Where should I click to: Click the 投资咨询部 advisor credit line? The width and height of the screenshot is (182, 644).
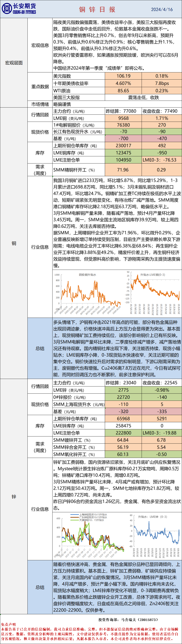pyautogui.click(x=128, y=620)
